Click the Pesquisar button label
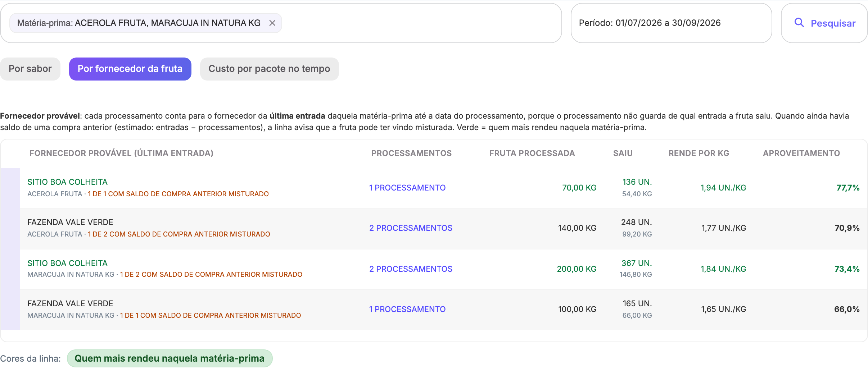 pyautogui.click(x=833, y=23)
